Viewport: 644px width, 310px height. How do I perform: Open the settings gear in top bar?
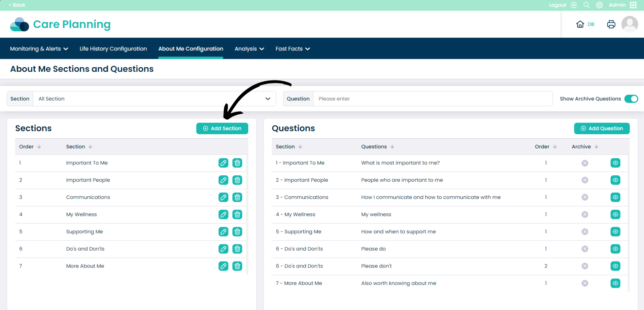click(x=599, y=5)
